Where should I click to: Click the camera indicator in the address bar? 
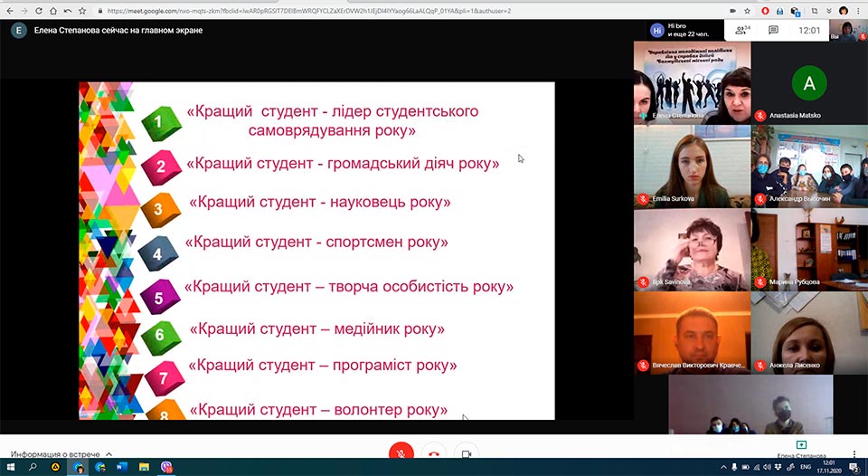click(x=733, y=11)
